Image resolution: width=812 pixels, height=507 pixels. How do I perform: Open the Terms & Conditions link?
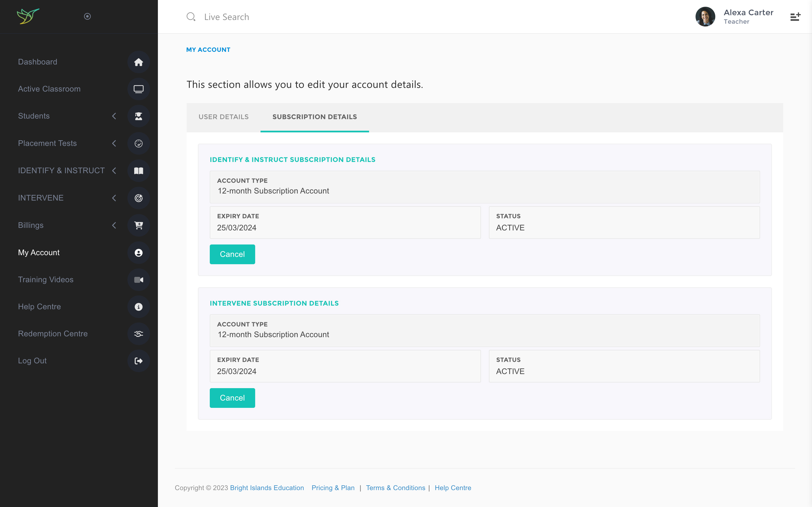[396, 488]
